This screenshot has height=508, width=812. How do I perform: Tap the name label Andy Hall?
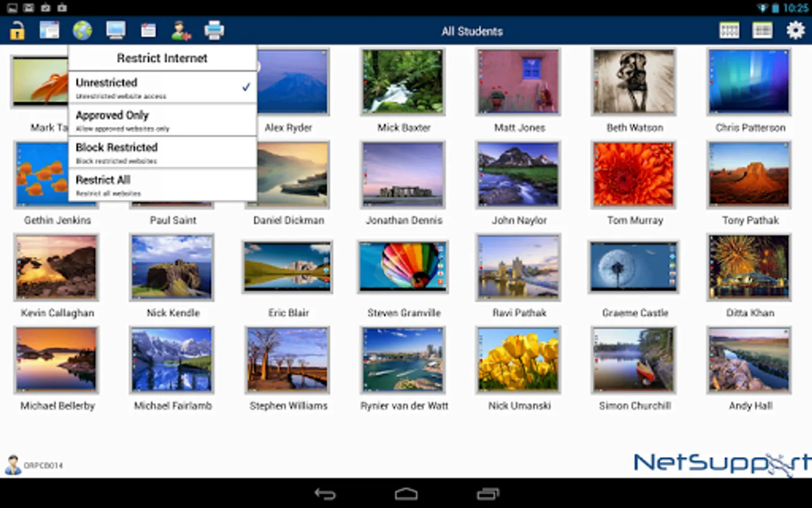point(750,405)
